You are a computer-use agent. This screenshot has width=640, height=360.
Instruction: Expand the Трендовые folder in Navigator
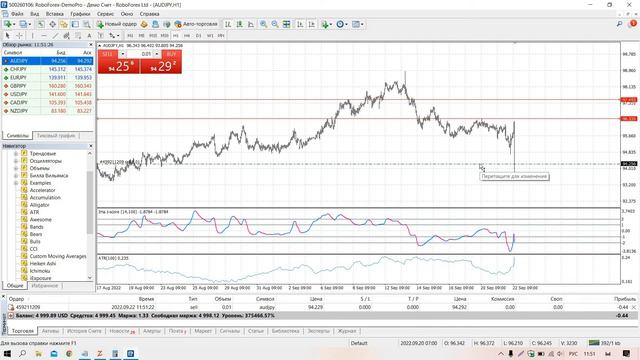pos(16,154)
